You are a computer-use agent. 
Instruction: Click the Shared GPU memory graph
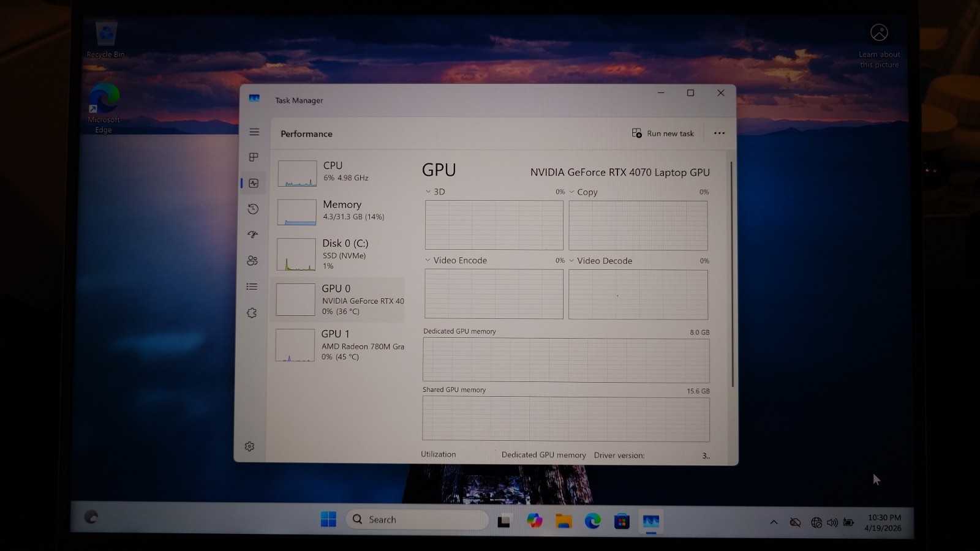[566, 419]
